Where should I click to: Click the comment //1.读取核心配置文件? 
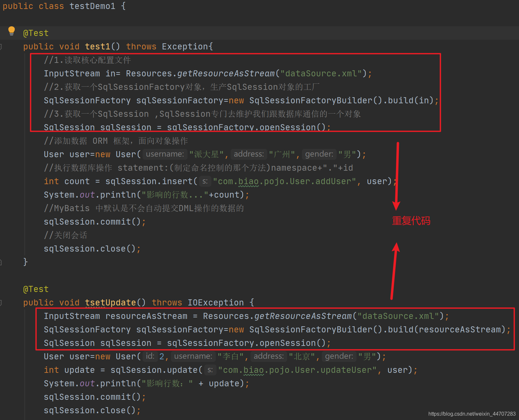pos(87,60)
